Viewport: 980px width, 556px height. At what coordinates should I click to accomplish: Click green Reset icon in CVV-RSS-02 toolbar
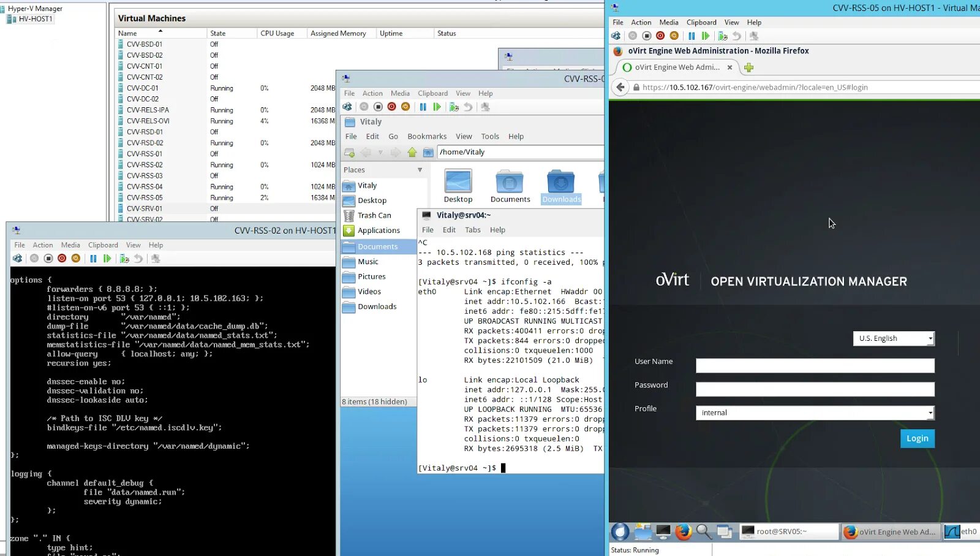(x=107, y=259)
